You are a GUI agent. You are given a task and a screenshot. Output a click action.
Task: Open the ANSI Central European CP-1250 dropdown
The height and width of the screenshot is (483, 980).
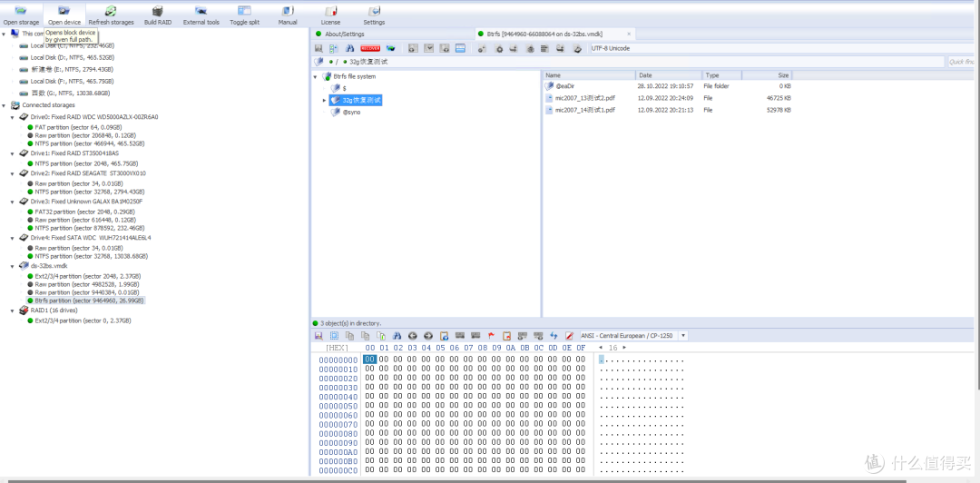pyautogui.click(x=683, y=336)
